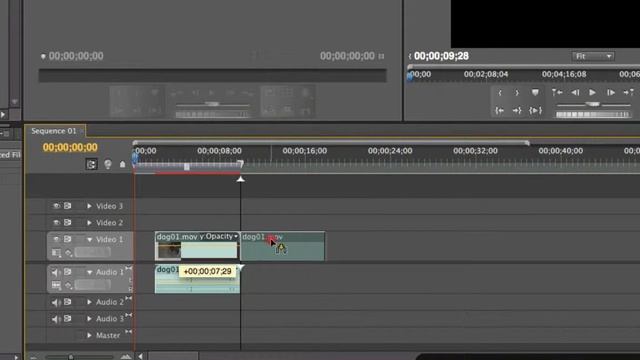Screen dimensions: 640x360
Task: Select the Sequence 01 tab
Action: click(x=54, y=131)
